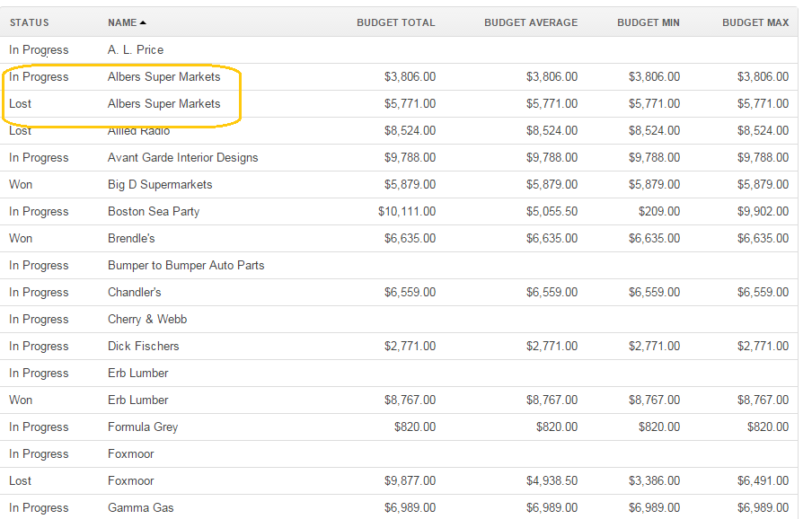The width and height of the screenshot is (812, 519).
Task: Select the 'Gamma Gas' name cell
Action: 140,507
